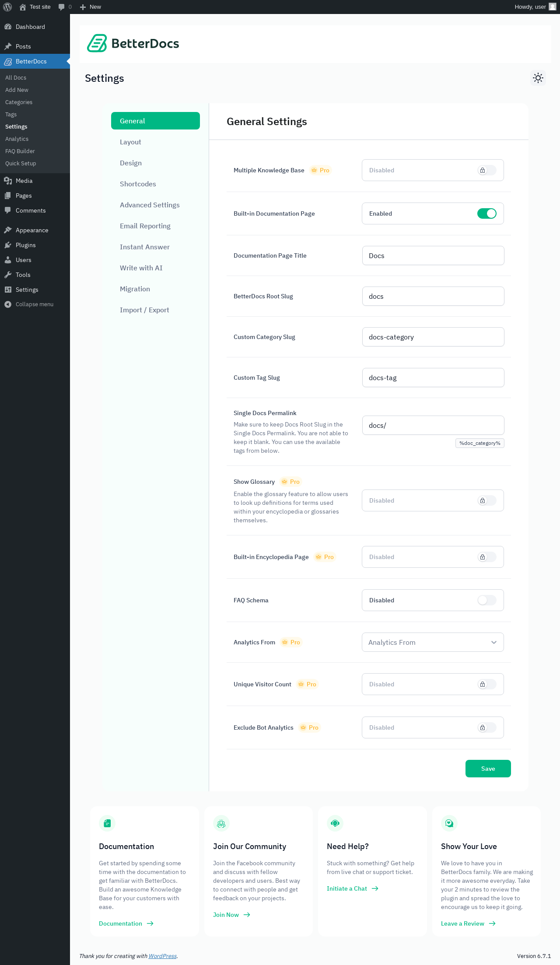Open the New content menu in admin bar

pos(91,7)
